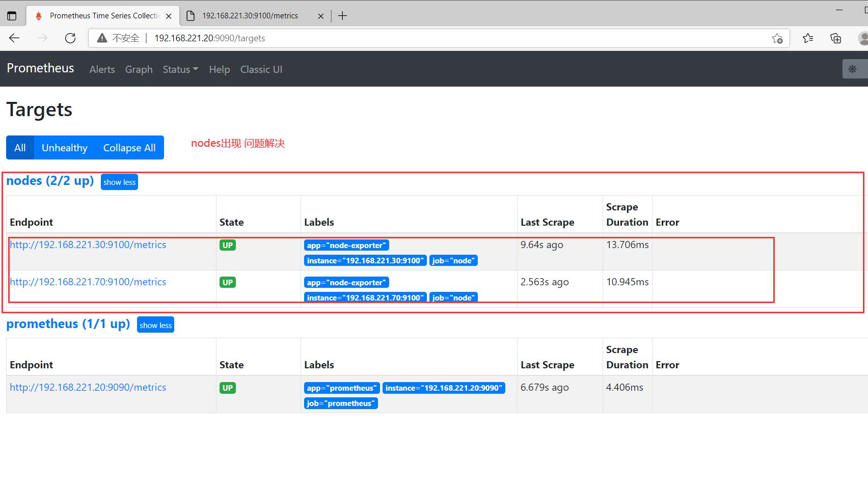Click the prometheus (1/1 up) heading

68,324
